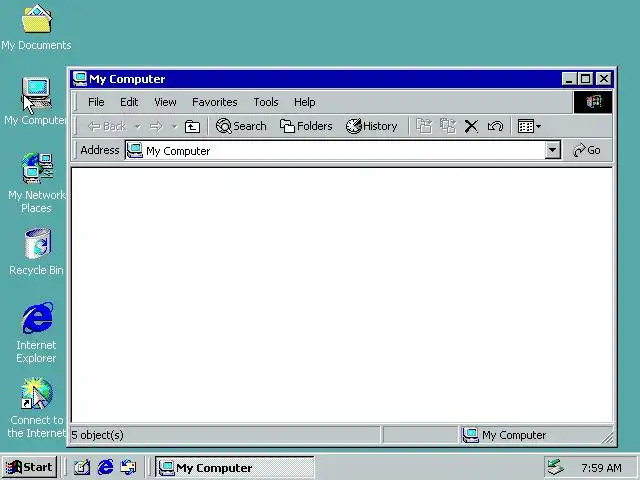Open the Forward history dropdown arrow
Screen dimensions: 640x480
(174, 127)
